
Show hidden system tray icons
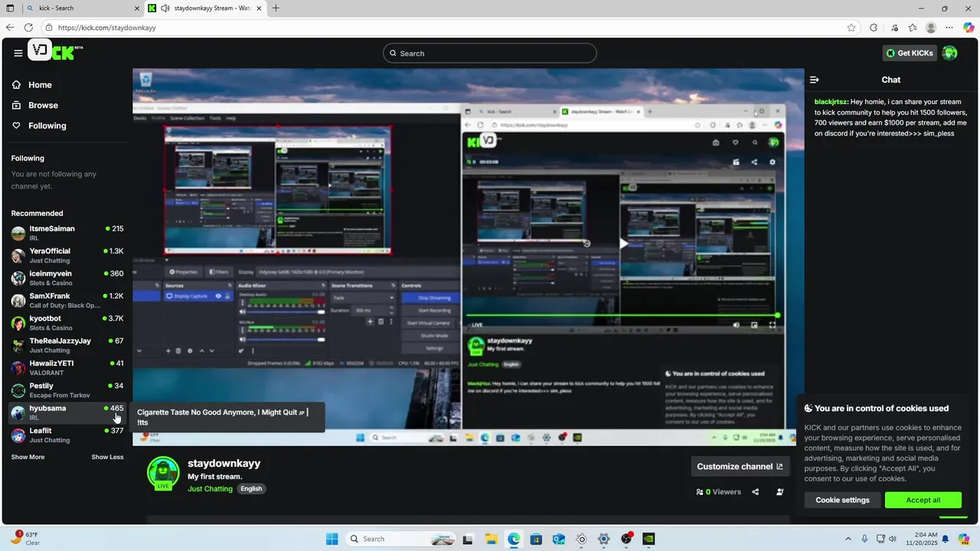tap(850, 539)
